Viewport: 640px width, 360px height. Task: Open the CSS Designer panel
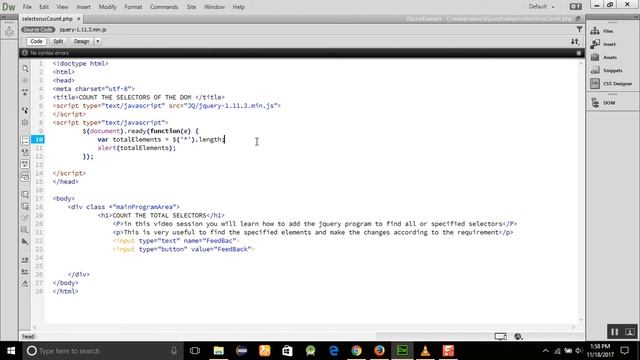point(611,84)
